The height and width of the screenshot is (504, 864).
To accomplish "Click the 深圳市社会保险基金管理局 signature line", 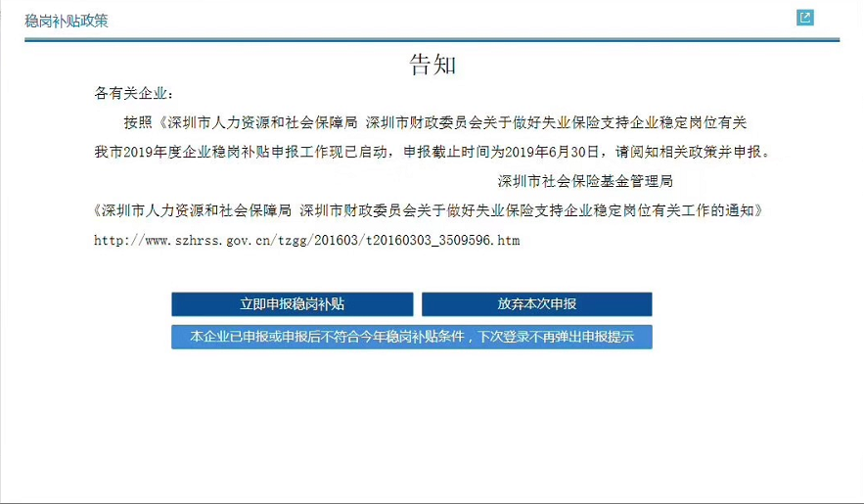I will click(x=585, y=181).
